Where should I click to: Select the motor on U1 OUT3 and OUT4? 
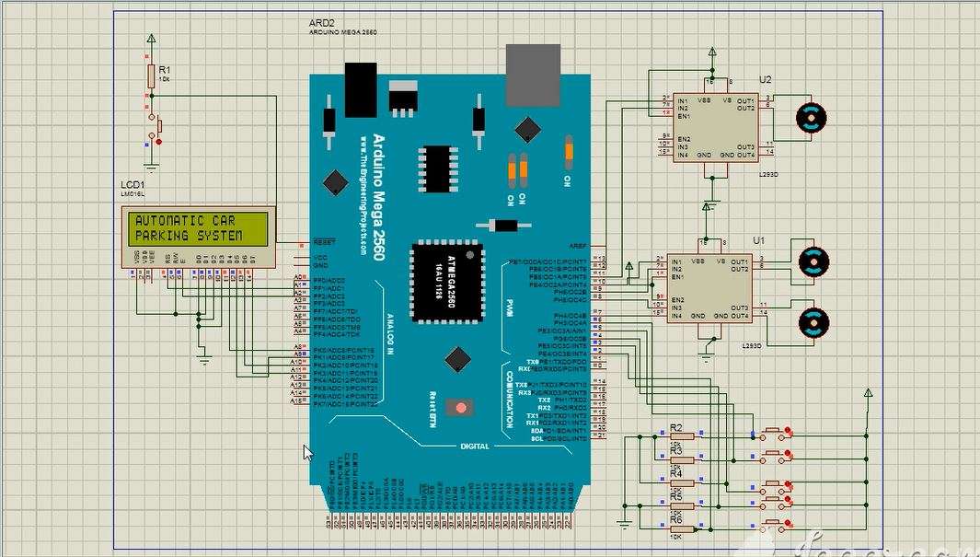point(813,322)
